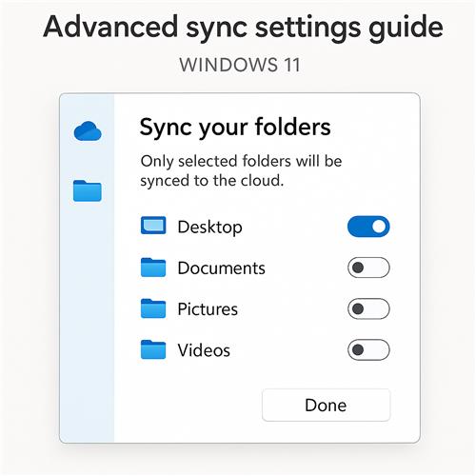Enable sync for the Documents folder

coord(368,268)
